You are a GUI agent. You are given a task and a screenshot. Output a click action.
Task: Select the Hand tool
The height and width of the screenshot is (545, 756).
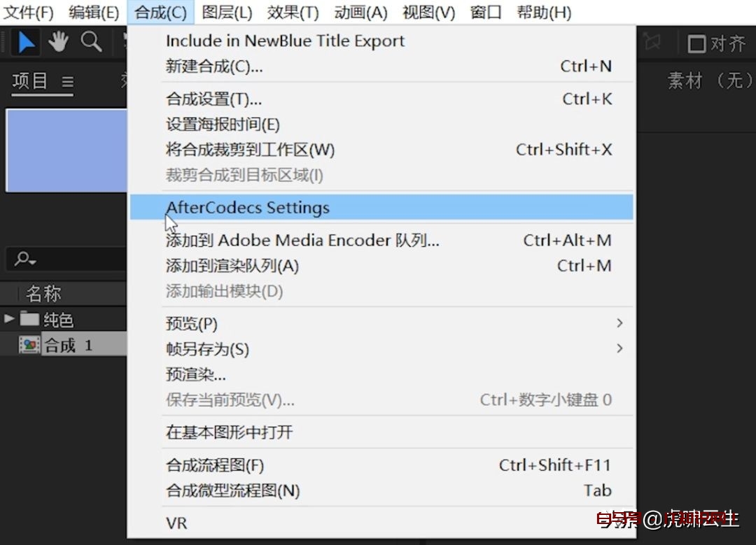point(58,43)
